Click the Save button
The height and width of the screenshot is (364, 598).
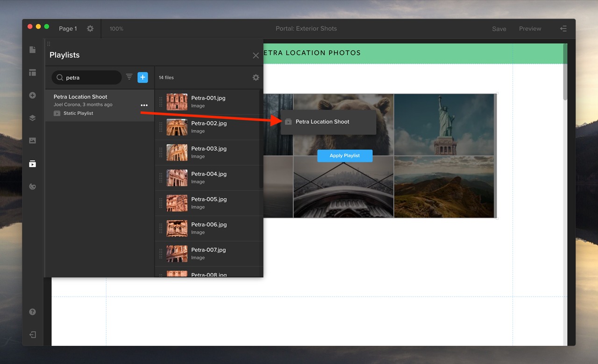click(x=499, y=28)
